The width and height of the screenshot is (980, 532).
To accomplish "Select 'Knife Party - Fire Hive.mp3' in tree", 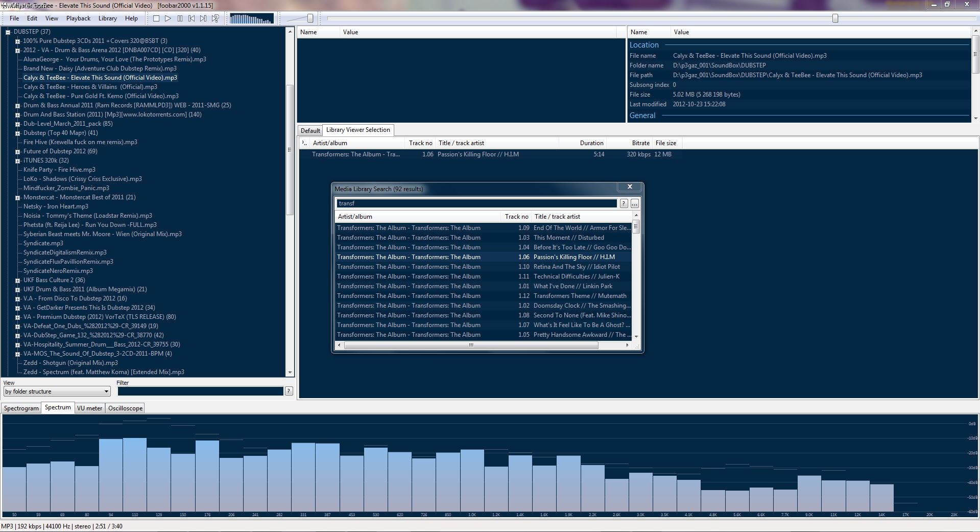I will tap(59, 170).
